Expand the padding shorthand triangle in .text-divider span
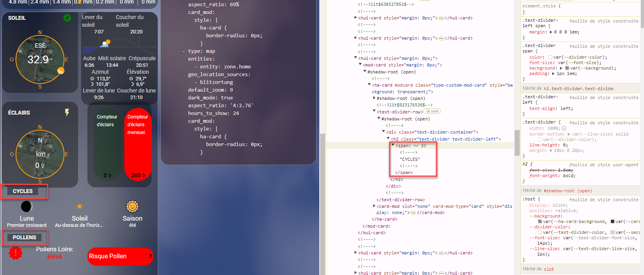This screenshot has width=644, height=275. (x=553, y=74)
